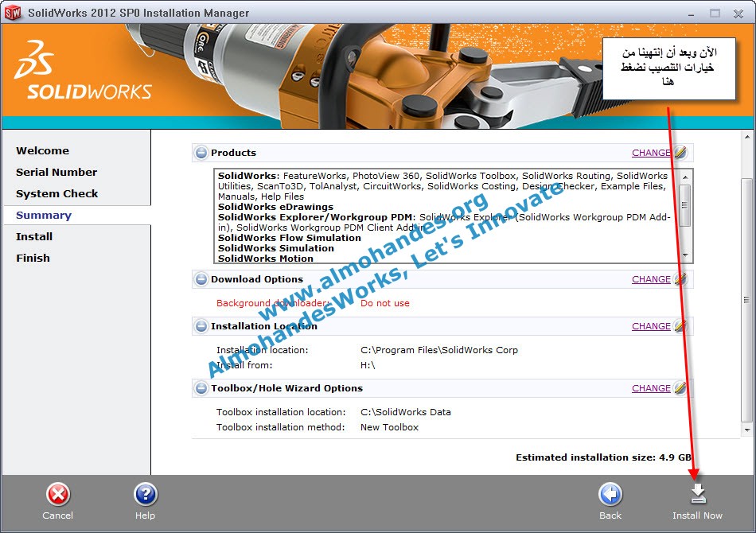Go to the Serial Number step
The height and width of the screenshot is (533, 756).
coord(57,172)
